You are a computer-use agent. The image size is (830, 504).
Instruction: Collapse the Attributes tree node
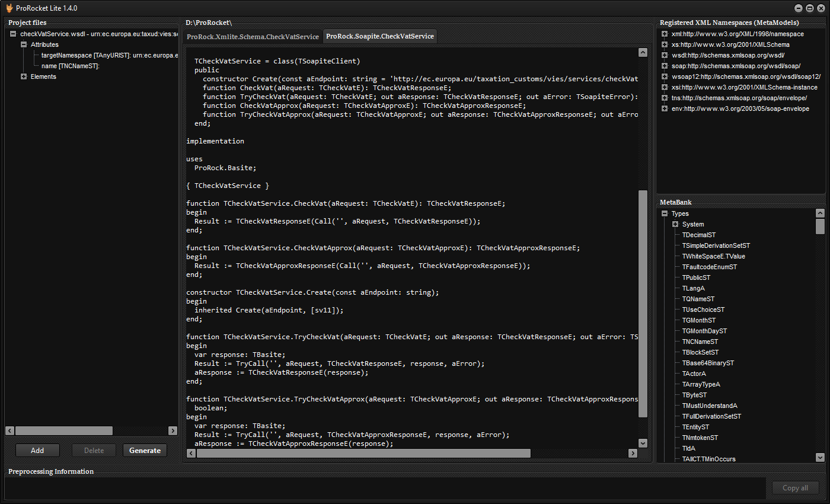pos(24,44)
